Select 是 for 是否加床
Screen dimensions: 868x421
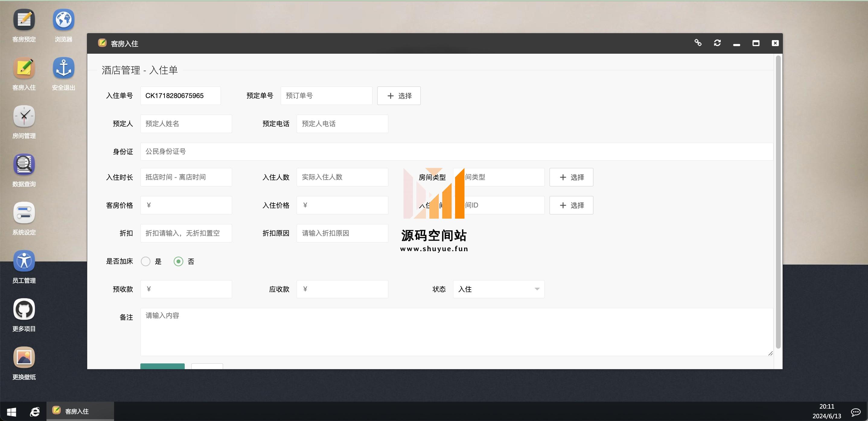(145, 261)
